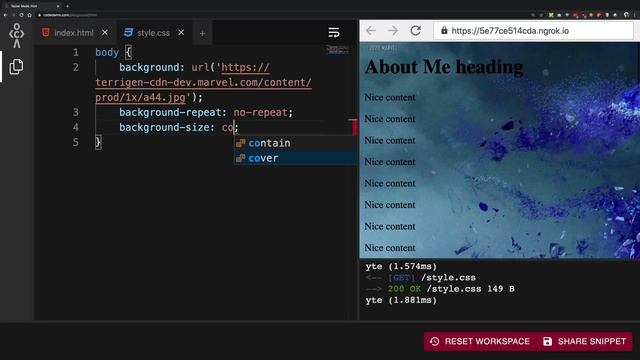640x360 pixels.
Task: Click the closing brace on line 5
Action: click(x=98, y=142)
